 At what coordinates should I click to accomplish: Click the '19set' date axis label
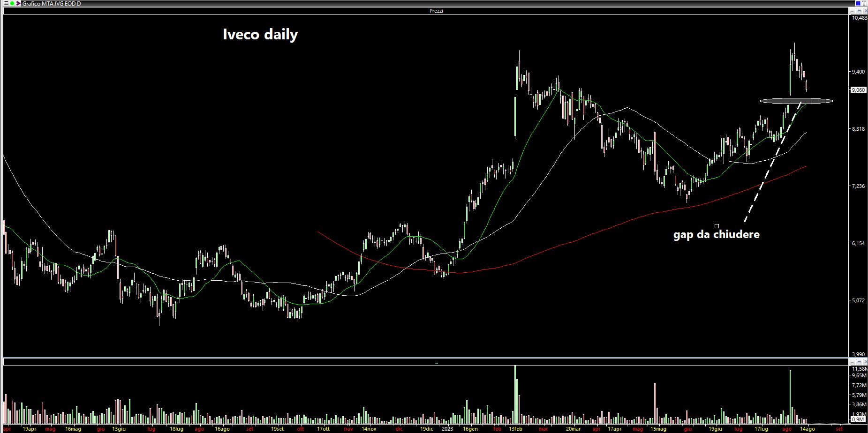(277, 429)
